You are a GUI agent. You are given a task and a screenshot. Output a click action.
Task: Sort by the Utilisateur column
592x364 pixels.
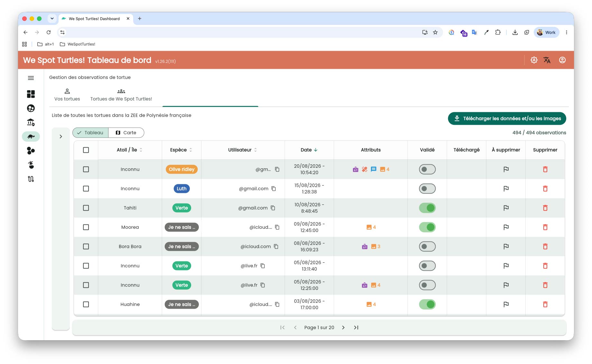(x=243, y=150)
